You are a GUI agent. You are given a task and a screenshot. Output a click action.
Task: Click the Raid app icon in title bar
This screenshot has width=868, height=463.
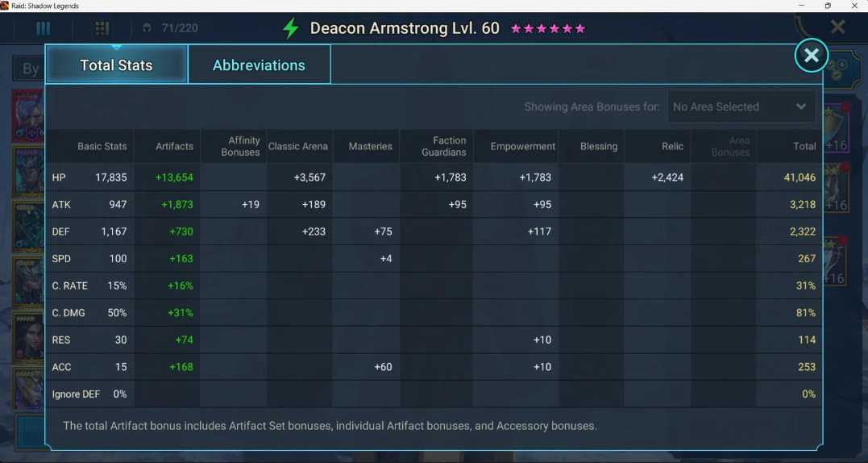(x=4, y=6)
